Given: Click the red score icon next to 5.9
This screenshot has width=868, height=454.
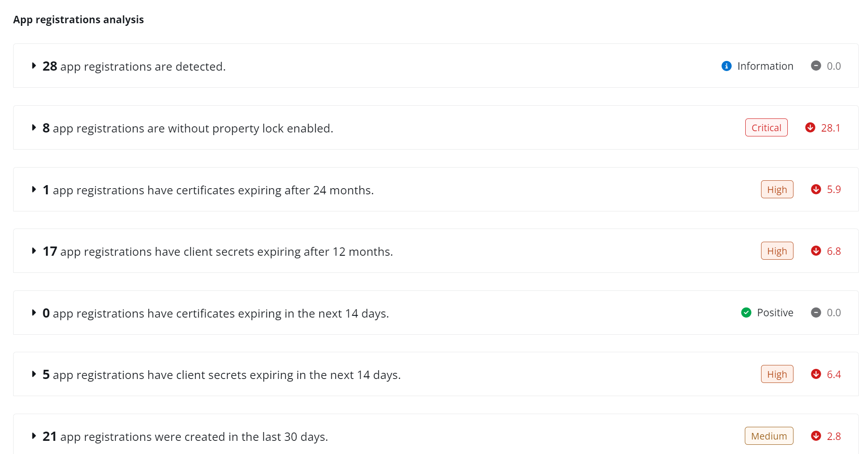Looking at the screenshot, I should coord(816,189).
